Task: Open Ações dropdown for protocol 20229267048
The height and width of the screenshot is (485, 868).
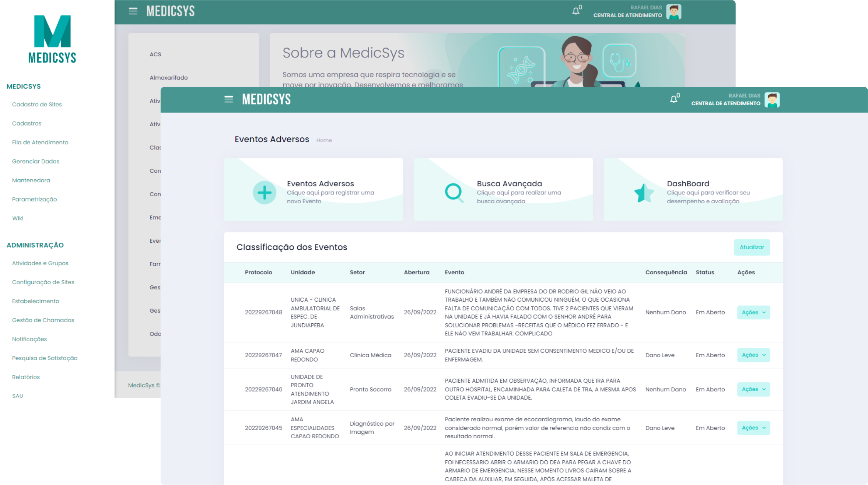Action: (753, 312)
